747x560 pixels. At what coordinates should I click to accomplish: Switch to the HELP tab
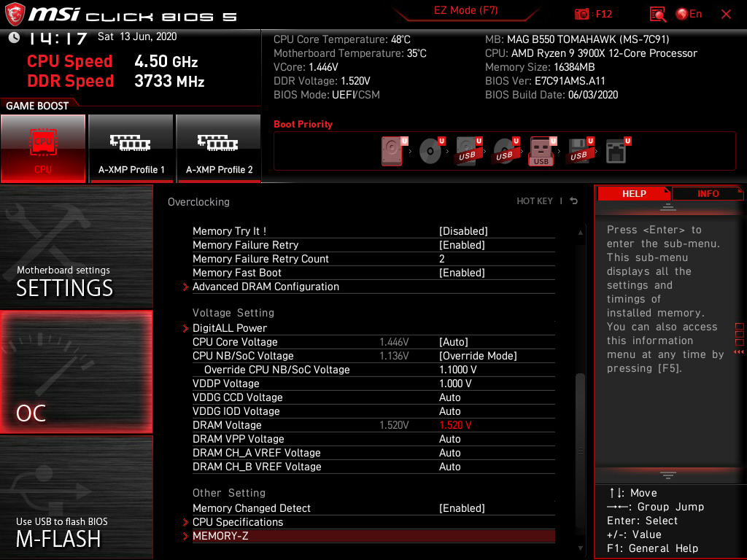tap(634, 193)
